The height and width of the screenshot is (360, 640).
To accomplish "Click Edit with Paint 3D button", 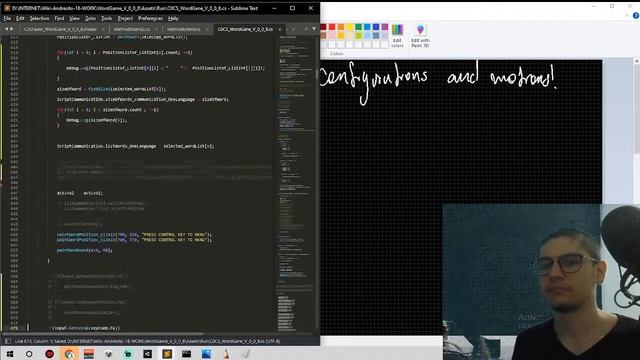I will (x=420, y=36).
